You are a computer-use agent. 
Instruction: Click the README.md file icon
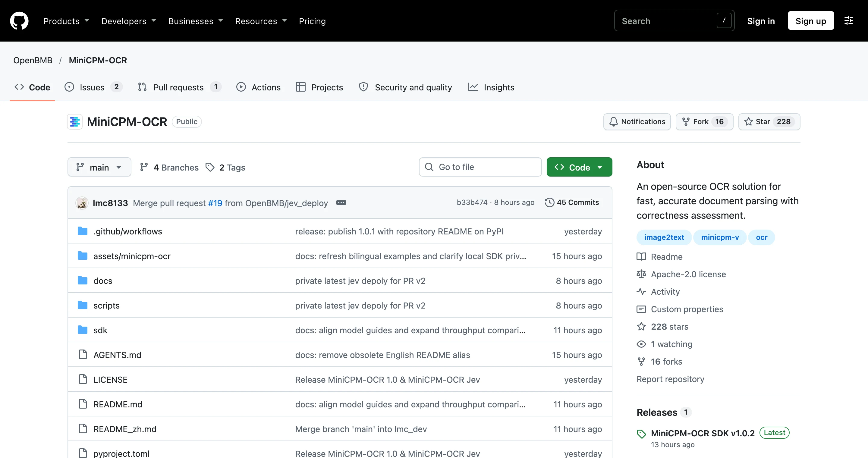pyautogui.click(x=83, y=404)
